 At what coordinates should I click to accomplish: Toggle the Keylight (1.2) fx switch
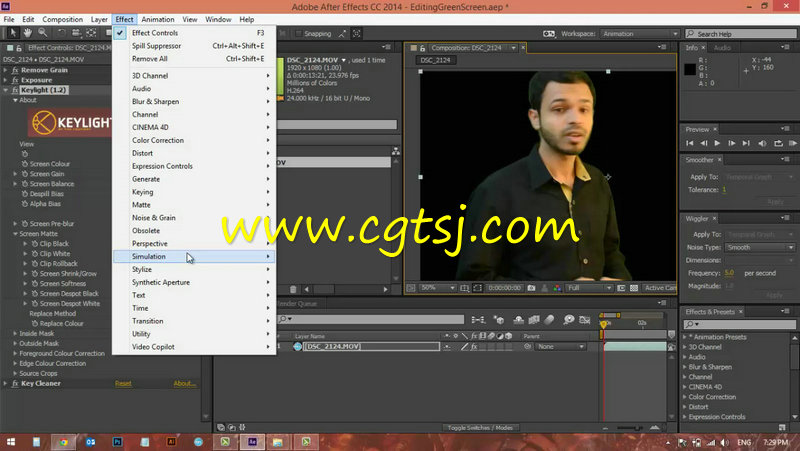click(15, 90)
